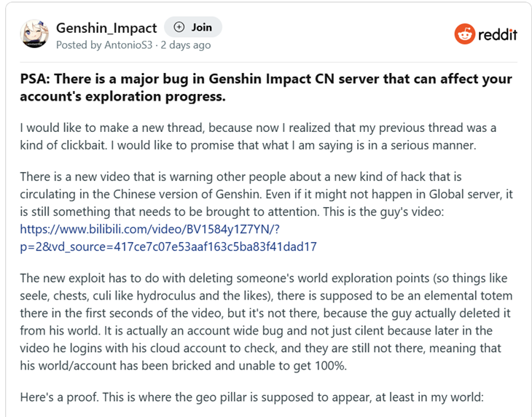The height and width of the screenshot is (417, 532).
Task: Open the Genshin_Impact subreddit name link
Action: [106, 28]
